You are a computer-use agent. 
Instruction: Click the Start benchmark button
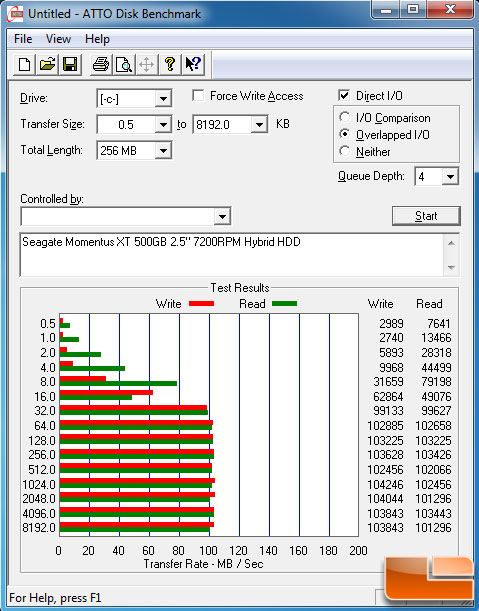click(x=426, y=216)
